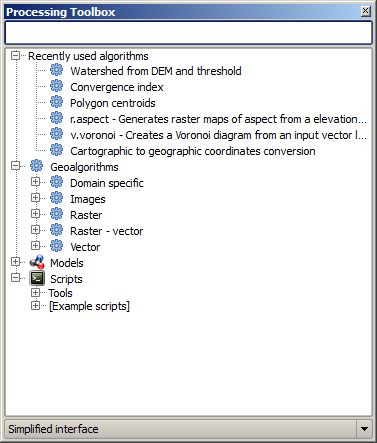Select 'Watershed from DEM and threshold' algorithm
The height and width of the screenshot is (443, 377).
pyautogui.click(x=156, y=71)
